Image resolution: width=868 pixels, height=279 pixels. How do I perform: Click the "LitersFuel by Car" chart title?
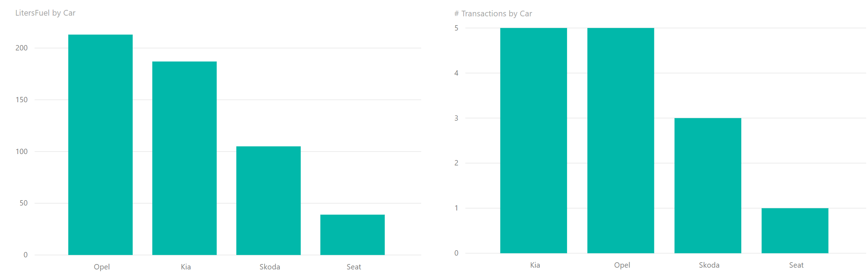click(x=45, y=13)
